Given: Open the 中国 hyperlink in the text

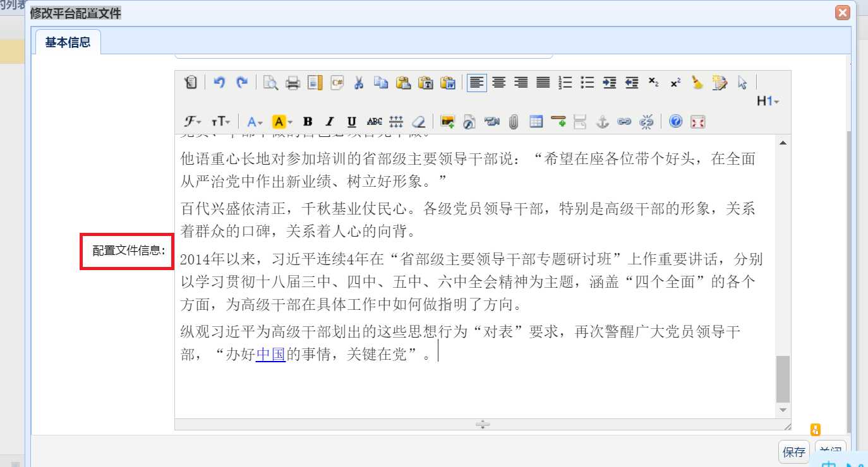Looking at the screenshot, I should click(x=271, y=354).
